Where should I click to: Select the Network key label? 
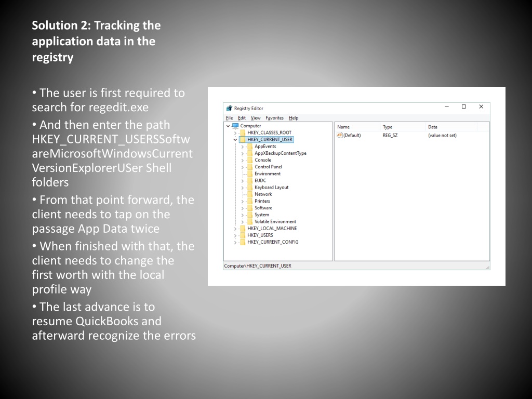[x=263, y=194]
